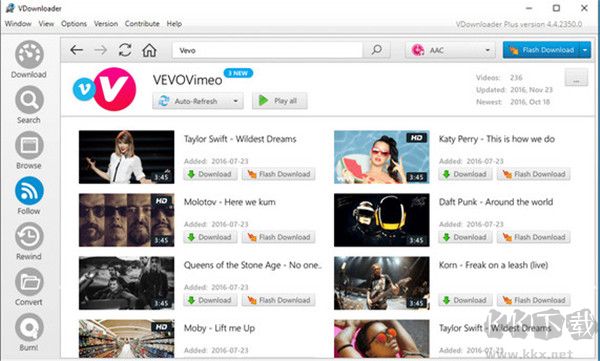Click the VEVOVimeo channel name
This screenshot has height=361, width=600.
tap(188, 80)
